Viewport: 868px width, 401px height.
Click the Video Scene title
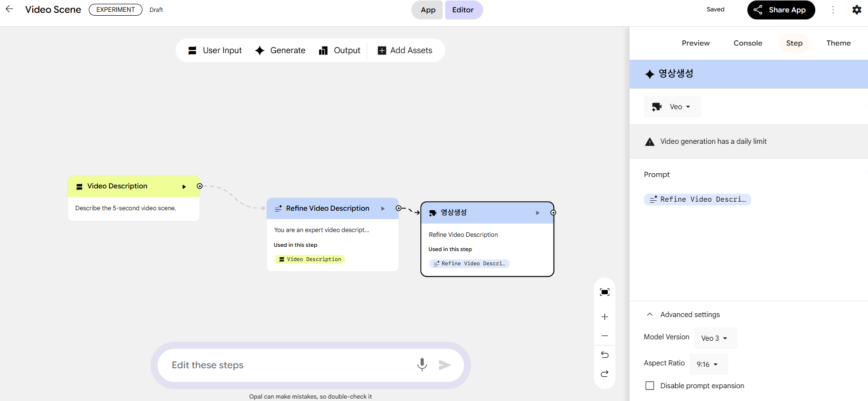[x=53, y=9]
